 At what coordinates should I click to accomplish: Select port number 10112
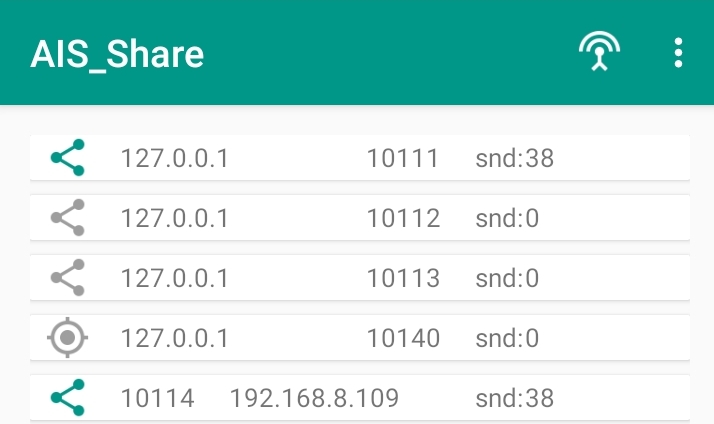coord(403,218)
